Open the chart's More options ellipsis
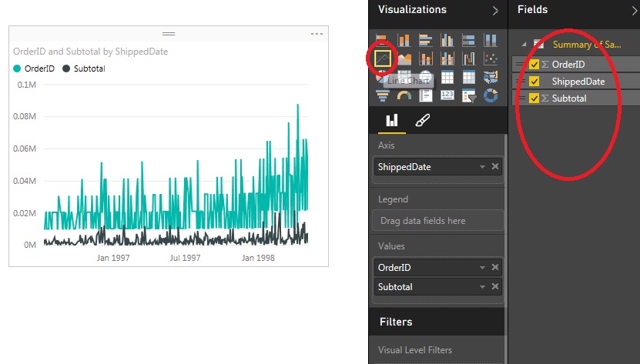 (x=317, y=34)
